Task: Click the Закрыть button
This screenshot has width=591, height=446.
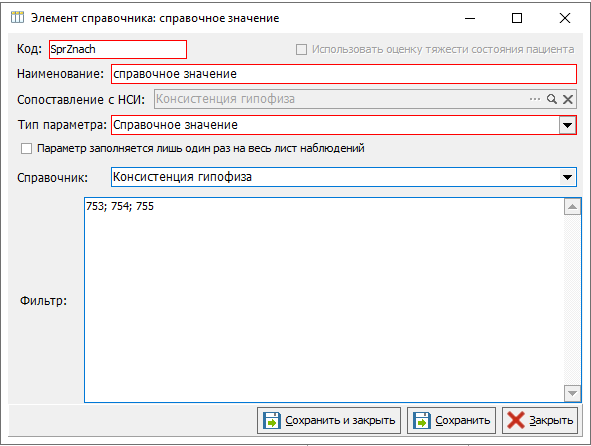Action: click(x=540, y=420)
